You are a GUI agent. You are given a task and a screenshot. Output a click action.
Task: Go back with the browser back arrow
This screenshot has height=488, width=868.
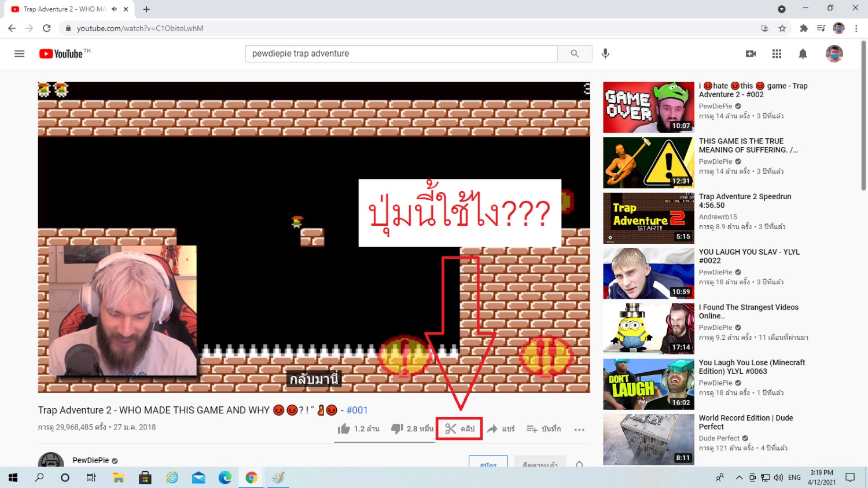click(x=12, y=28)
